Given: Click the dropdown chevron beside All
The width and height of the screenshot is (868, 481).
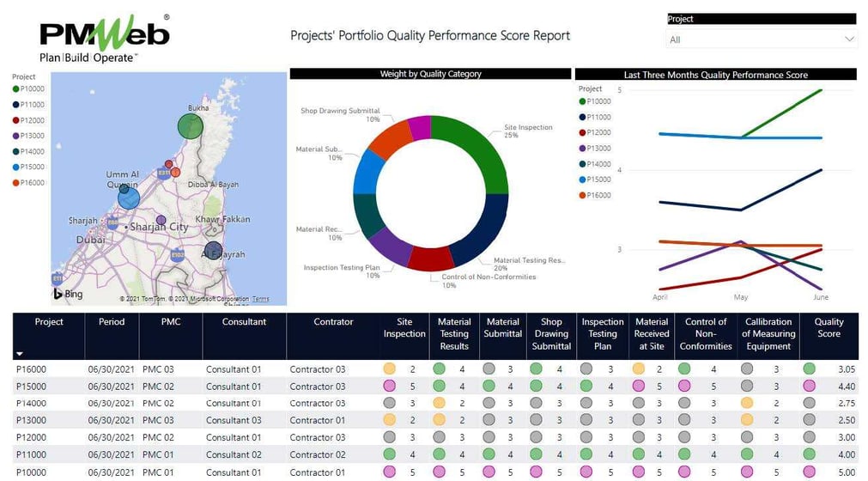Looking at the screenshot, I should (849, 40).
